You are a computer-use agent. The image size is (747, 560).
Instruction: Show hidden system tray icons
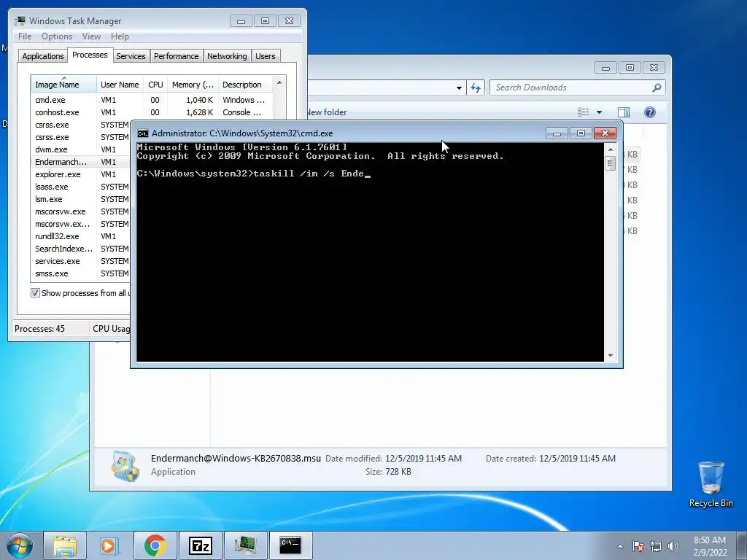pos(620,546)
